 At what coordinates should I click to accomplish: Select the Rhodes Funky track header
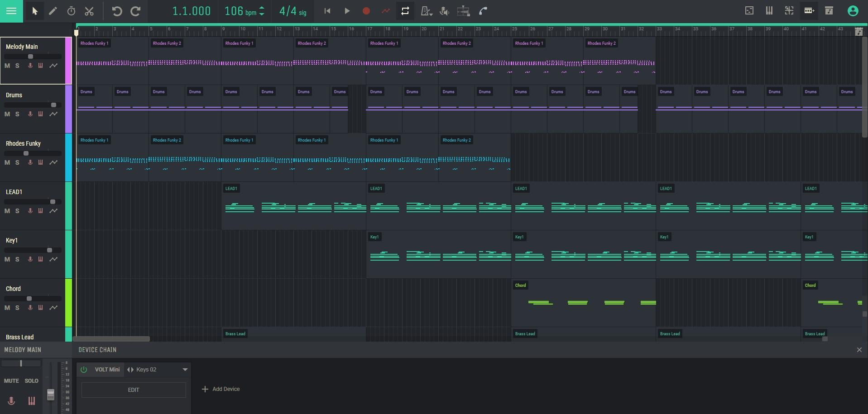pyautogui.click(x=24, y=143)
